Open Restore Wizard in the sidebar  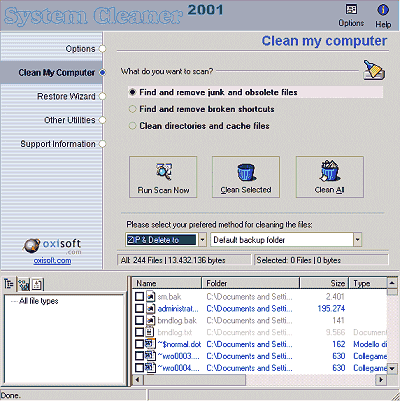66,96
